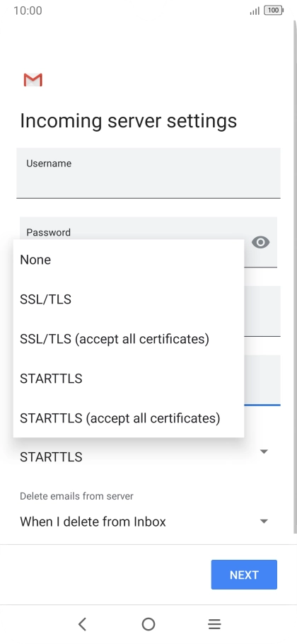Tap the Gmail logo icon
This screenshot has width=297, height=644.
(x=33, y=80)
